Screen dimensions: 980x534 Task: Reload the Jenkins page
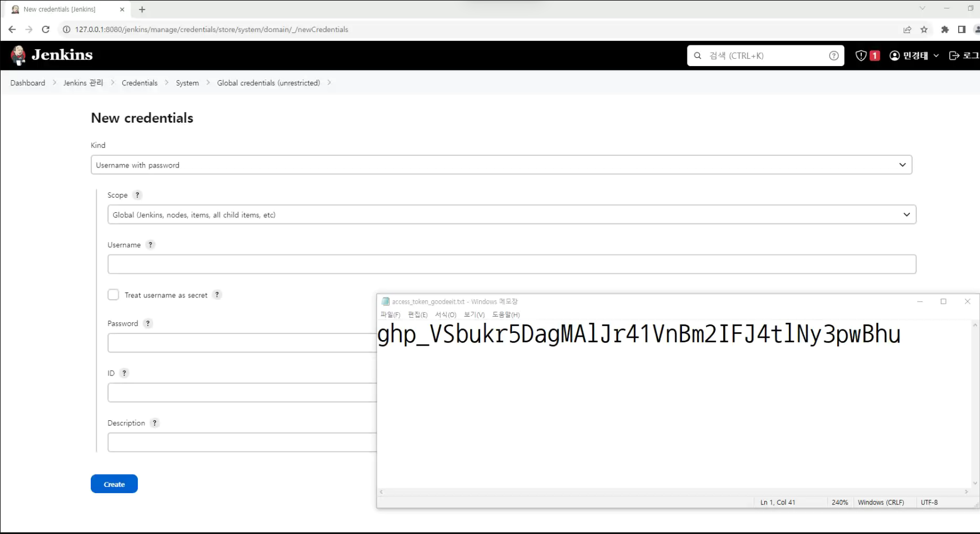coord(46,30)
